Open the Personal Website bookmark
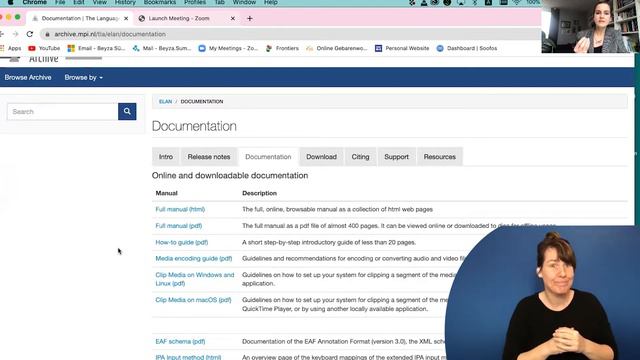Viewport: 640px width, 360px height. tap(402, 48)
